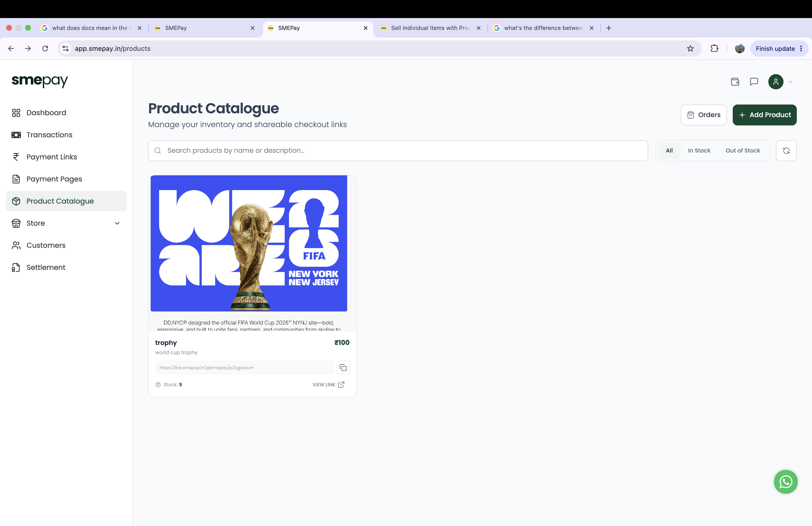Switch to 'what's the difference' tab

[x=543, y=28]
